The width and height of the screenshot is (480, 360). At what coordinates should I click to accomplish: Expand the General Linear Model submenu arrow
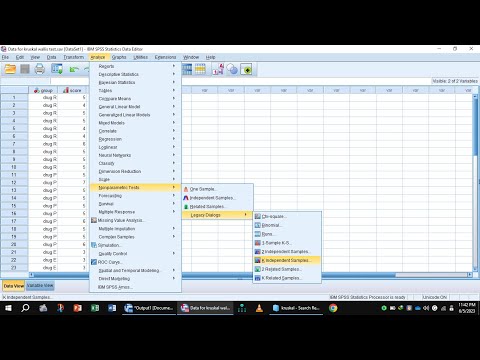pos(174,106)
